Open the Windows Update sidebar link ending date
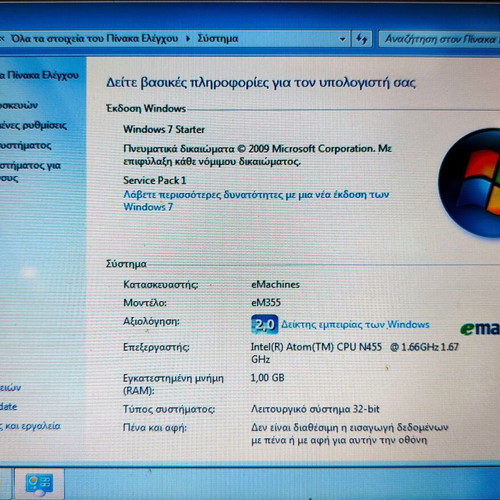 tap(9, 407)
